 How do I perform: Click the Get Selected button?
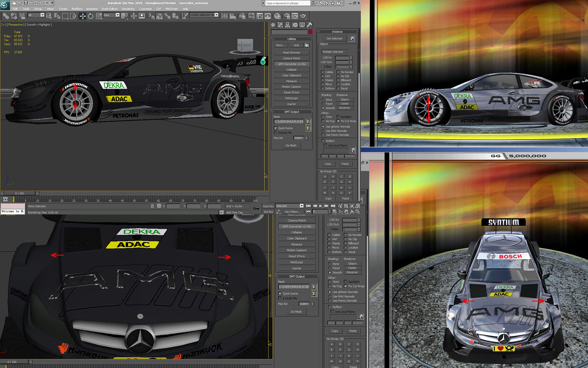(335, 39)
